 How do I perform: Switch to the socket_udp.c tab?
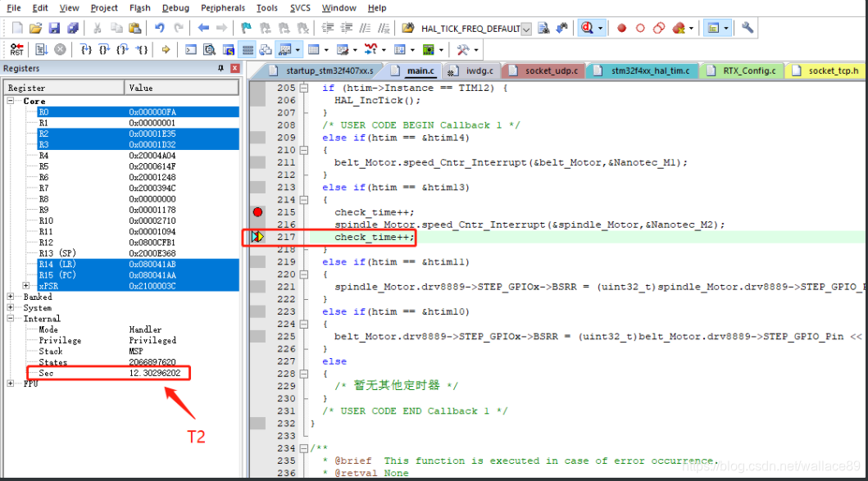click(543, 70)
